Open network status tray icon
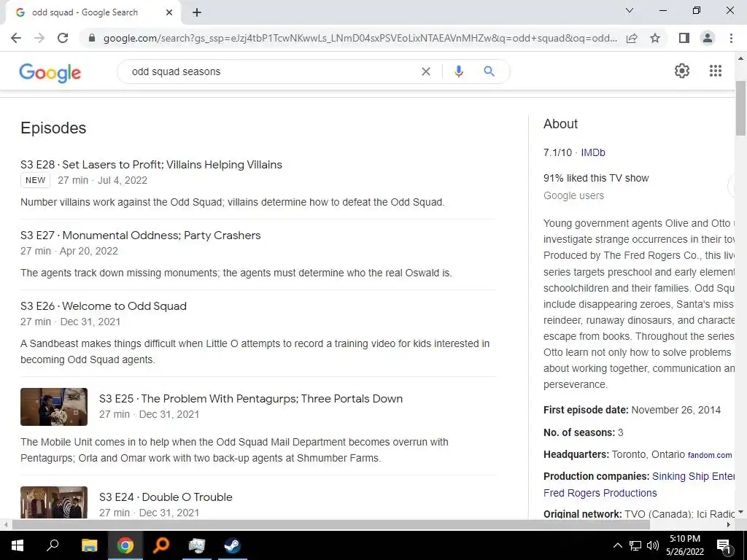Screen dimensions: 747x560 tap(635, 545)
